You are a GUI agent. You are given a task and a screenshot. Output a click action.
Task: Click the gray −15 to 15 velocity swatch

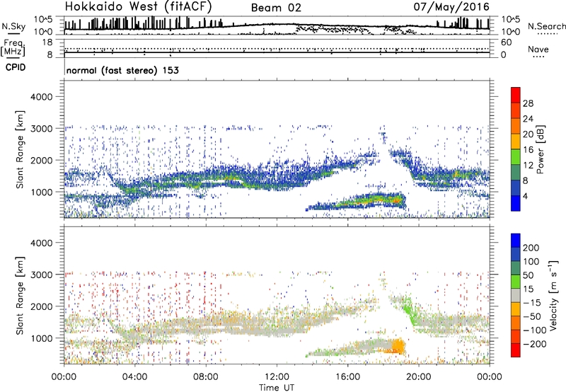pos(516,295)
